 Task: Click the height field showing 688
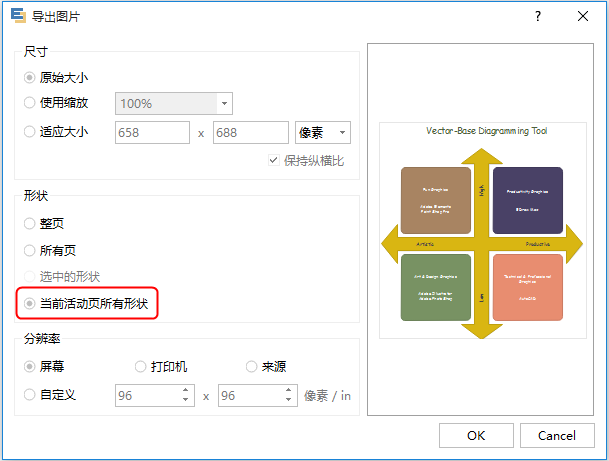point(251,132)
